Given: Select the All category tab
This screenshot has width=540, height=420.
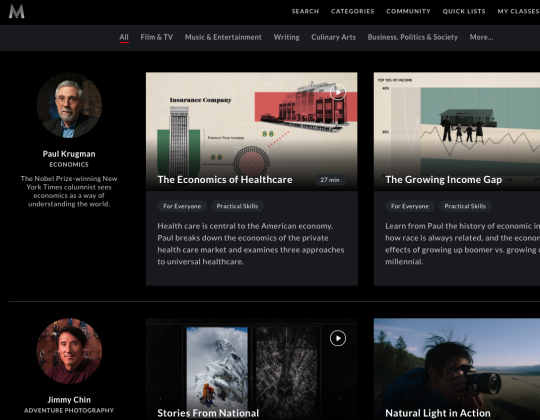Looking at the screenshot, I should pos(124,38).
